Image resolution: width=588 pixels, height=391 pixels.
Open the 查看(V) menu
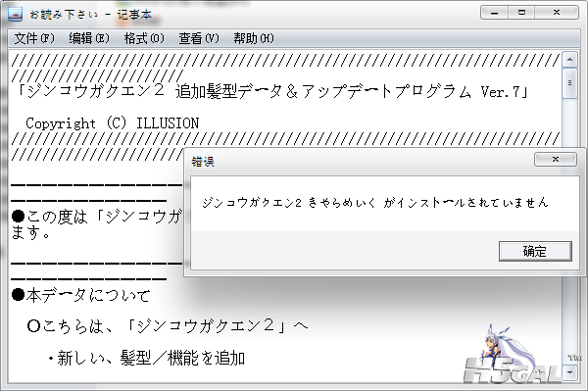(199, 38)
